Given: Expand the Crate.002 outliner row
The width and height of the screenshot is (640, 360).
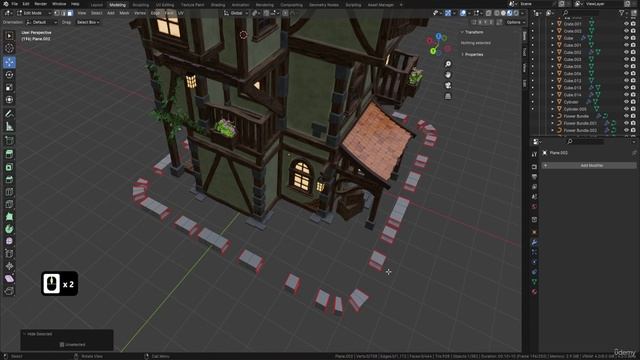Looking at the screenshot, I should click(x=553, y=31).
